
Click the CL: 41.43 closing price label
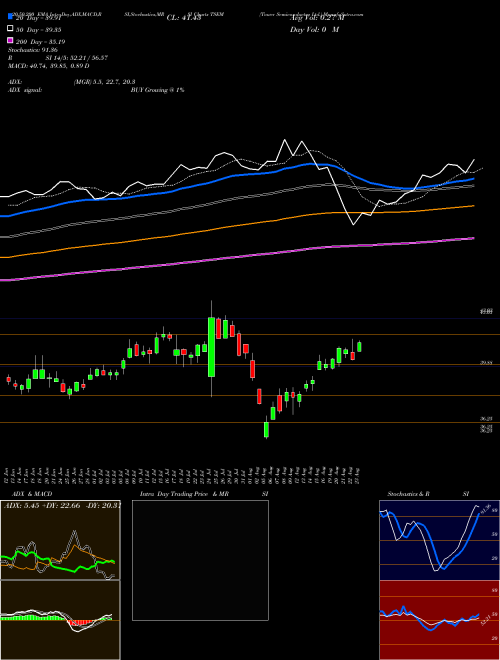[184, 18]
